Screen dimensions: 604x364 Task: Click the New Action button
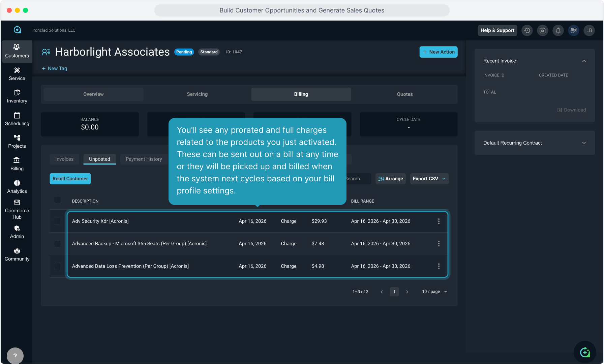coord(438,52)
